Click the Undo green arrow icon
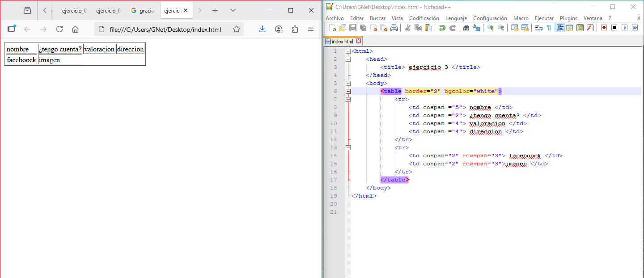 (x=442, y=28)
